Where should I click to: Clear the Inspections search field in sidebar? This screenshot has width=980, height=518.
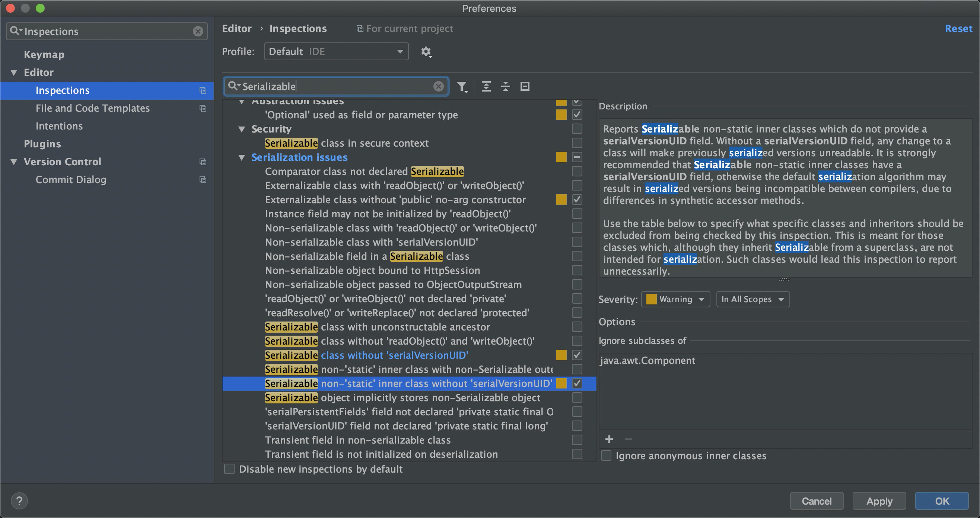tap(198, 31)
